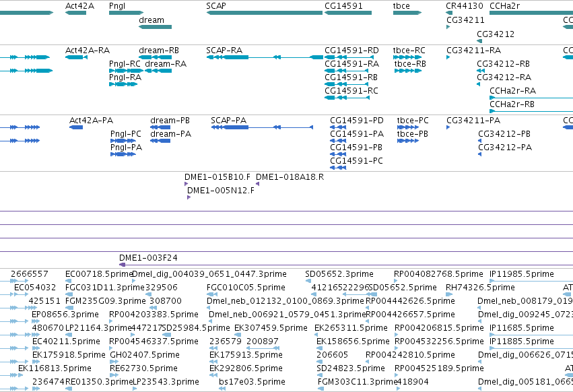This screenshot has height=392, width=573.
Task: Select the SCAP gene feature
Action: pos(264,13)
